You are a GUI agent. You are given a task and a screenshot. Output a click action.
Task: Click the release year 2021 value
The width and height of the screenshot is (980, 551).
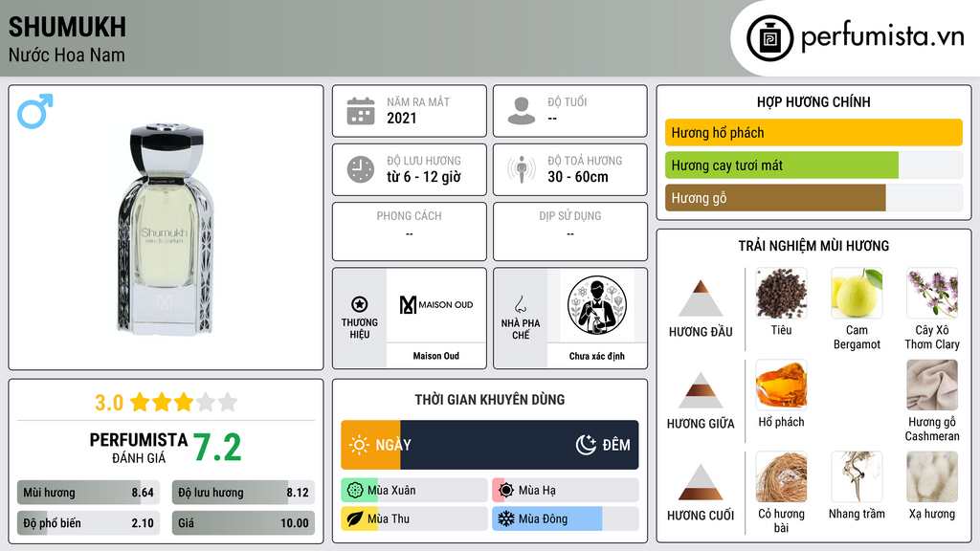[x=401, y=118]
